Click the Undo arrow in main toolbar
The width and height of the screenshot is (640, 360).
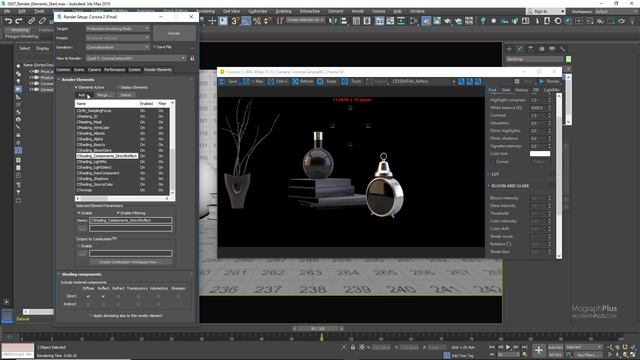coord(8,21)
